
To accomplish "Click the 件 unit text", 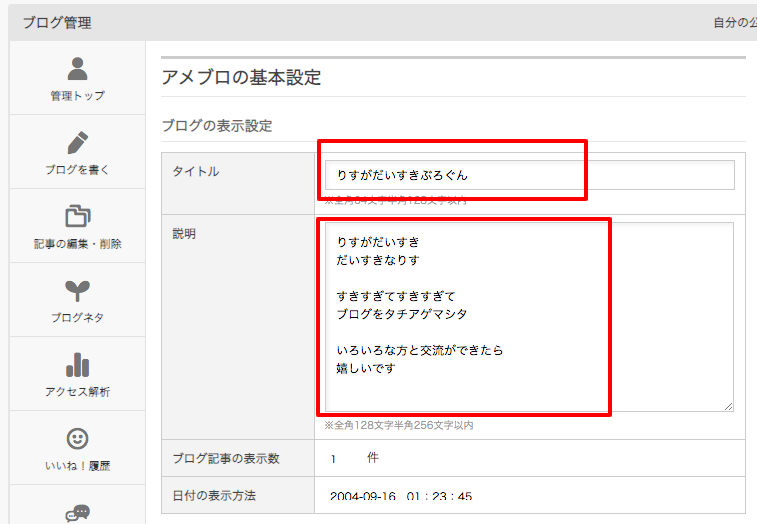I will point(373,458).
